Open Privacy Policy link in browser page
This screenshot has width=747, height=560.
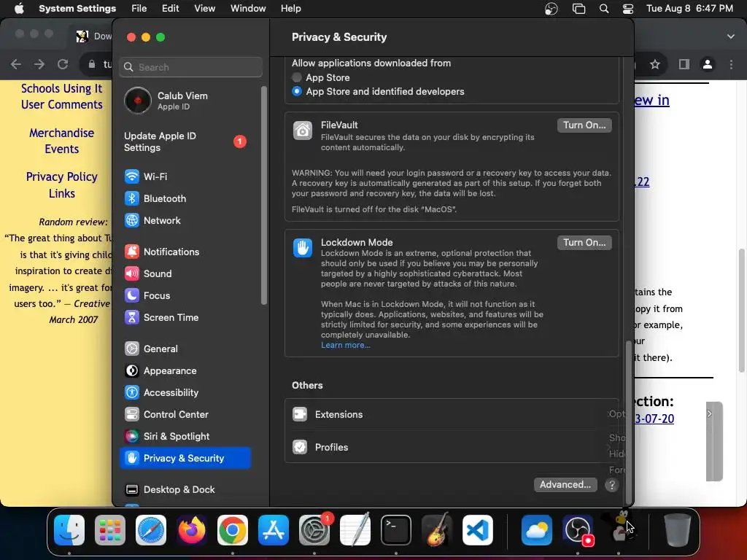point(62,176)
